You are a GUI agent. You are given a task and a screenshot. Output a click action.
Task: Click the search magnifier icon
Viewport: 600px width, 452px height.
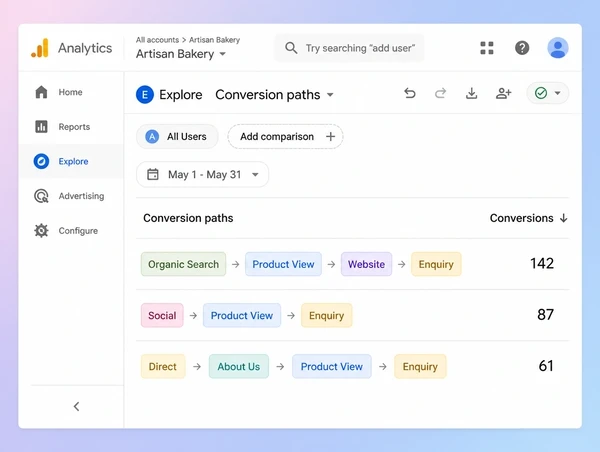pos(291,48)
